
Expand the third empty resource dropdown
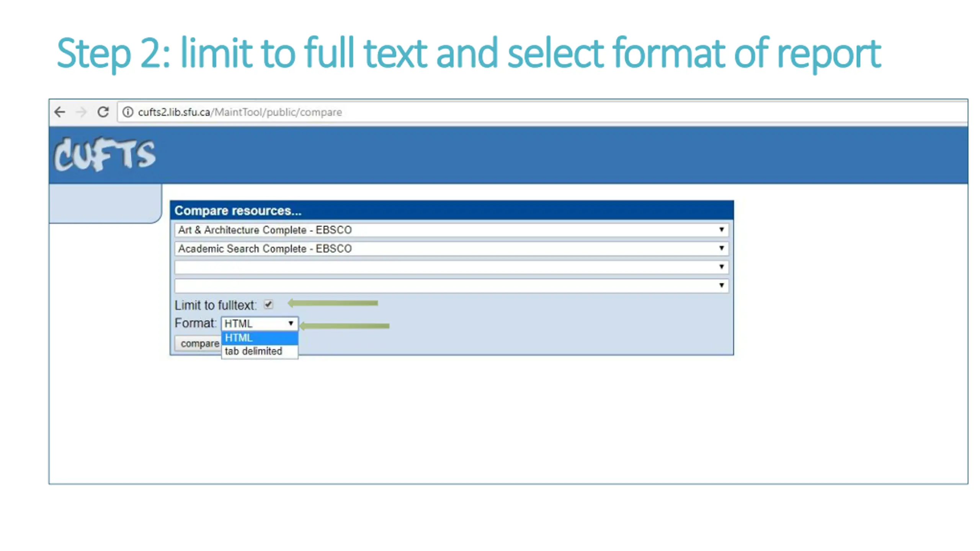pyautogui.click(x=452, y=267)
